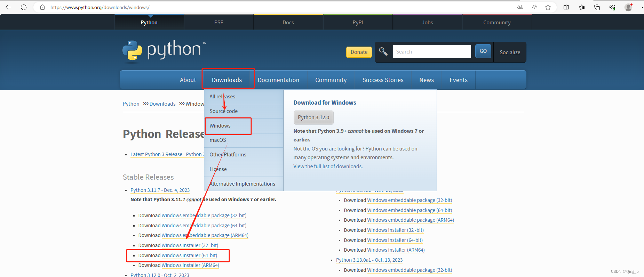Select the Python top tab

click(x=149, y=22)
